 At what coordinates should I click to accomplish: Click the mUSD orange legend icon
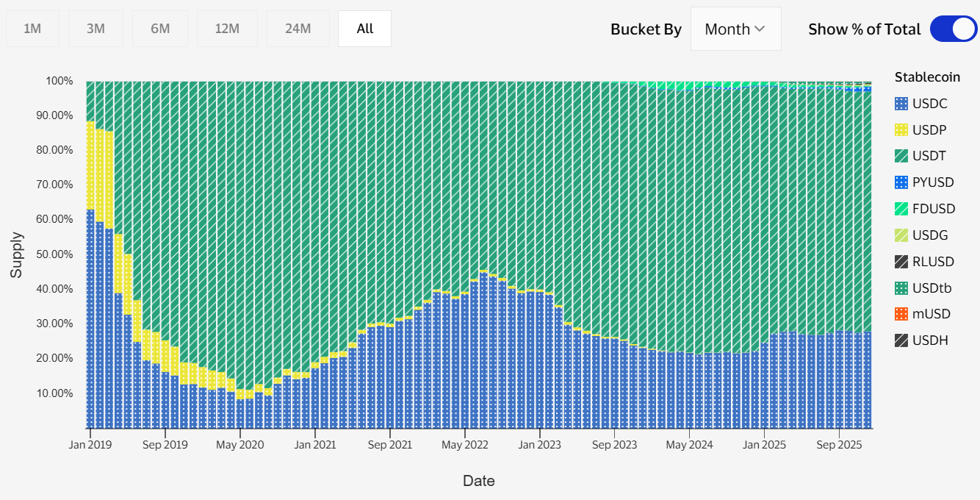(901, 314)
